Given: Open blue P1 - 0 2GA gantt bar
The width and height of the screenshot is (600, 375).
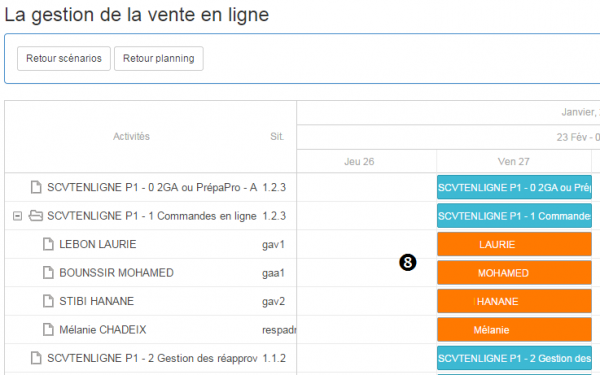Looking at the screenshot, I should click(514, 187).
